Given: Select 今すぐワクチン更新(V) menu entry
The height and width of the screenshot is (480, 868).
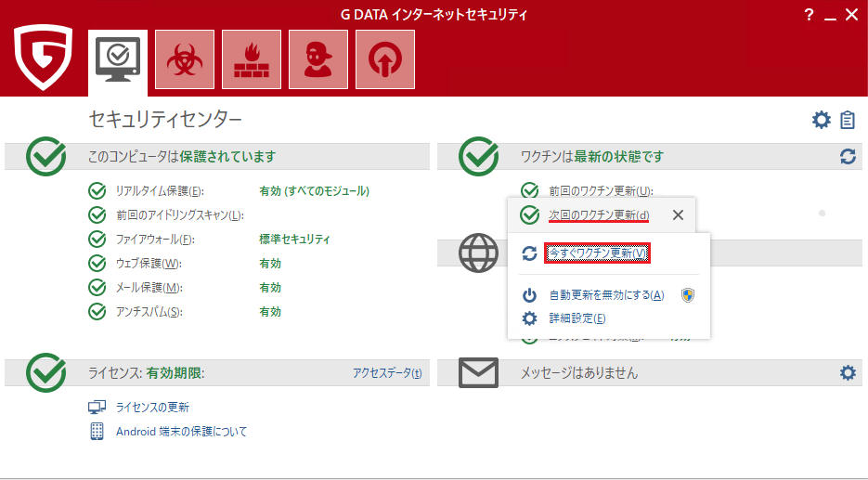Looking at the screenshot, I should (597, 253).
